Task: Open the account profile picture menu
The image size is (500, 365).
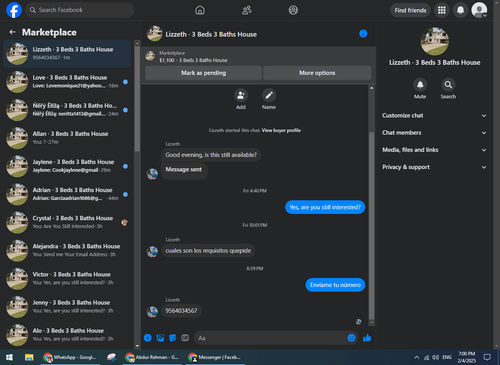Action: click(479, 10)
